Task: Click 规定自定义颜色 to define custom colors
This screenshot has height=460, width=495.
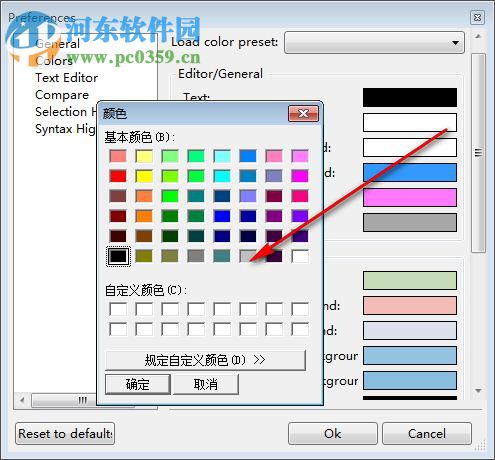Action: [x=205, y=360]
